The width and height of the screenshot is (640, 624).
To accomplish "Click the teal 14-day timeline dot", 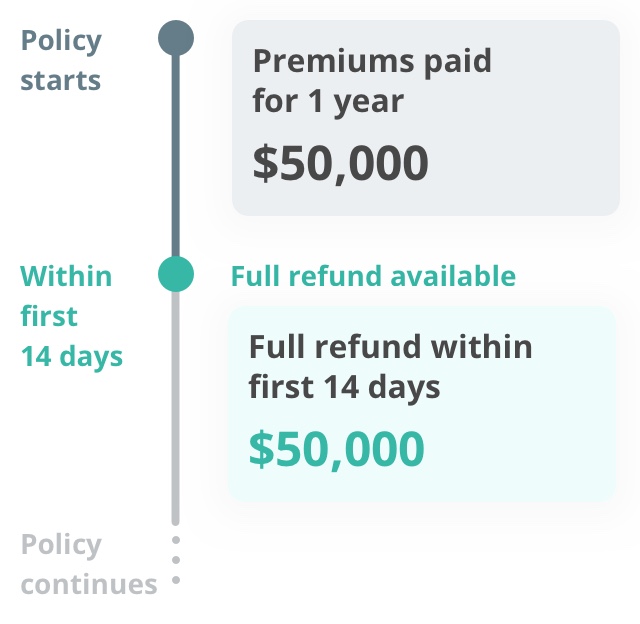I will [x=176, y=274].
